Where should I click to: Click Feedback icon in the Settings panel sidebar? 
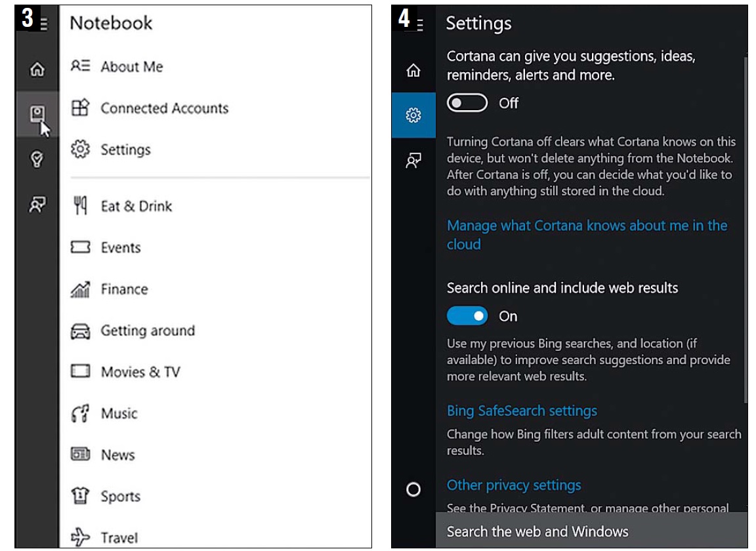[x=413, y=160]
